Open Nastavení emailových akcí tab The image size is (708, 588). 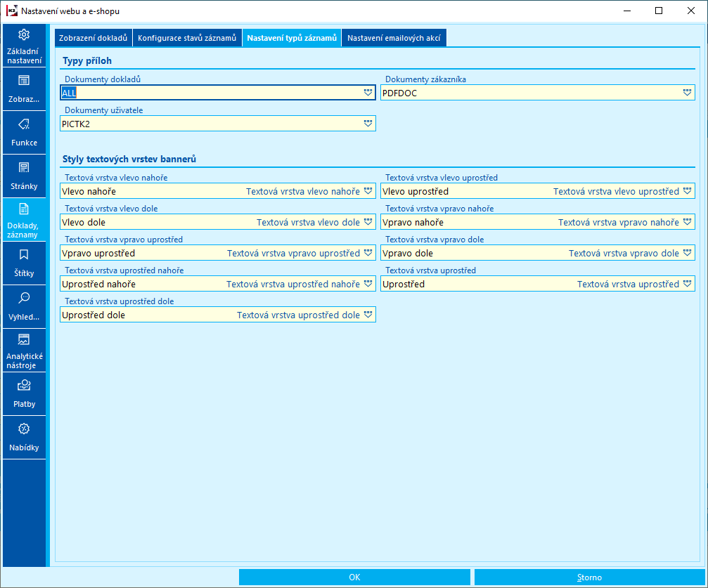click(394, 38)
